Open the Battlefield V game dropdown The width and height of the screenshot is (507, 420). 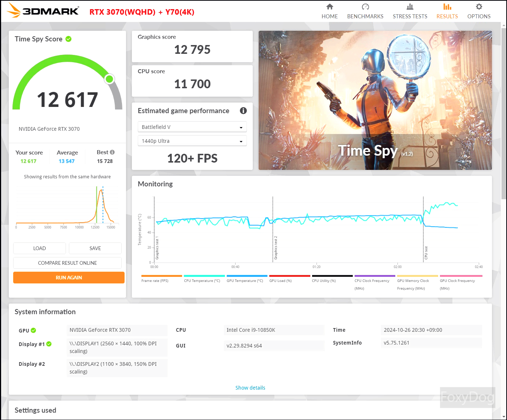click(192, 127)
